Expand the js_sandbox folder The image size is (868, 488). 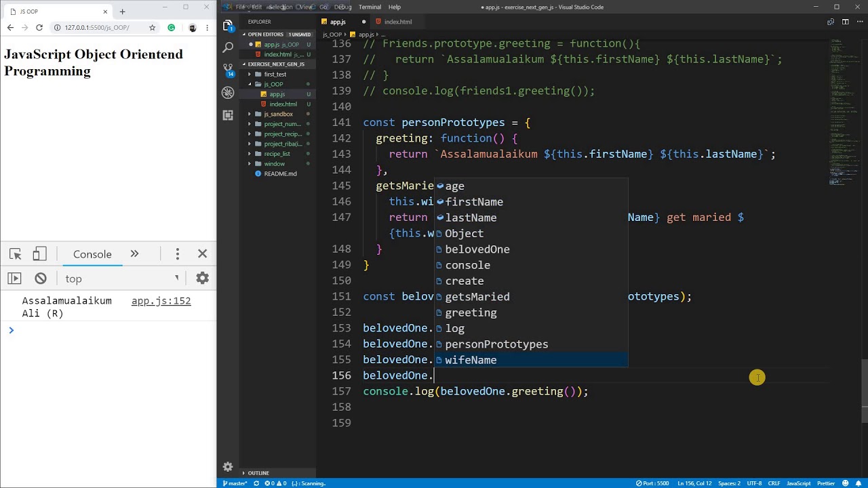click(x=278, y=114)
